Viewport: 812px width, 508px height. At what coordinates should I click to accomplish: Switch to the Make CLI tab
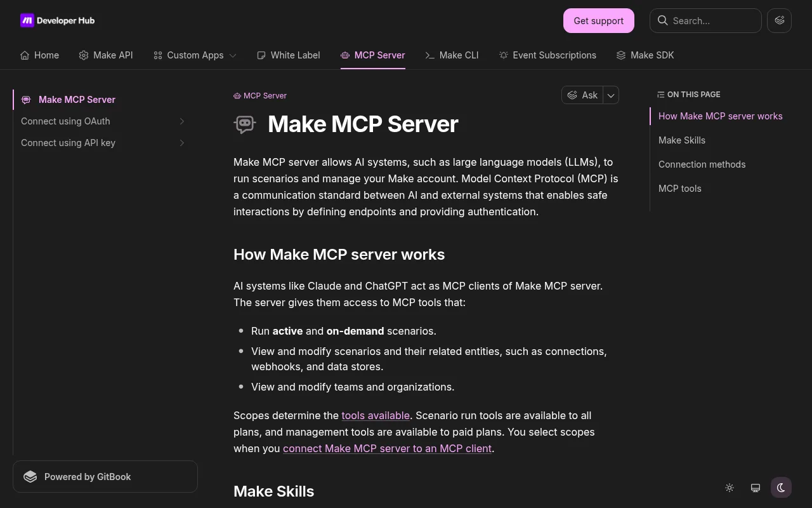click(x=452, y=55)
